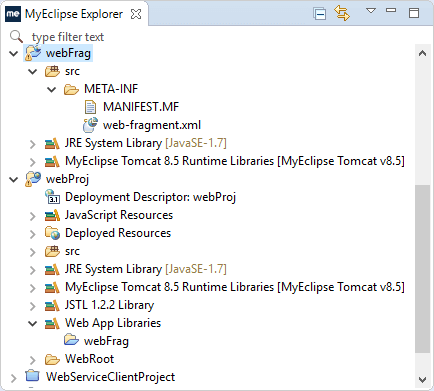
Task: Toggle Link with Editor arrows icon
Action: tap(342, 13)
